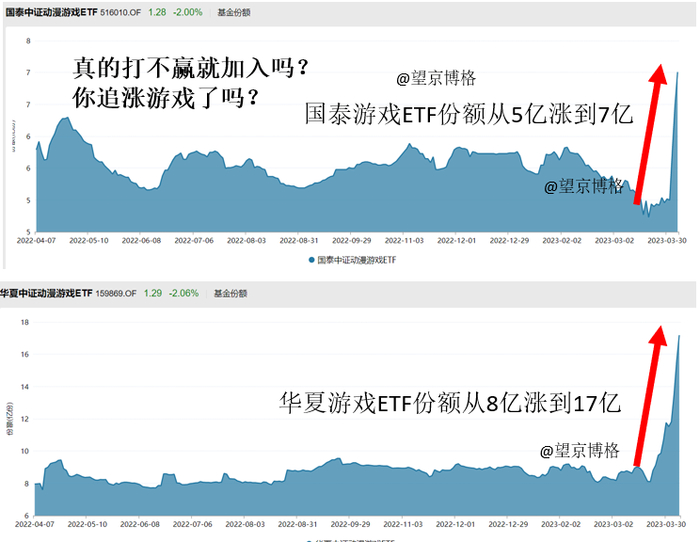
Task: Select fund code 159869.OF
Action: 116,293
